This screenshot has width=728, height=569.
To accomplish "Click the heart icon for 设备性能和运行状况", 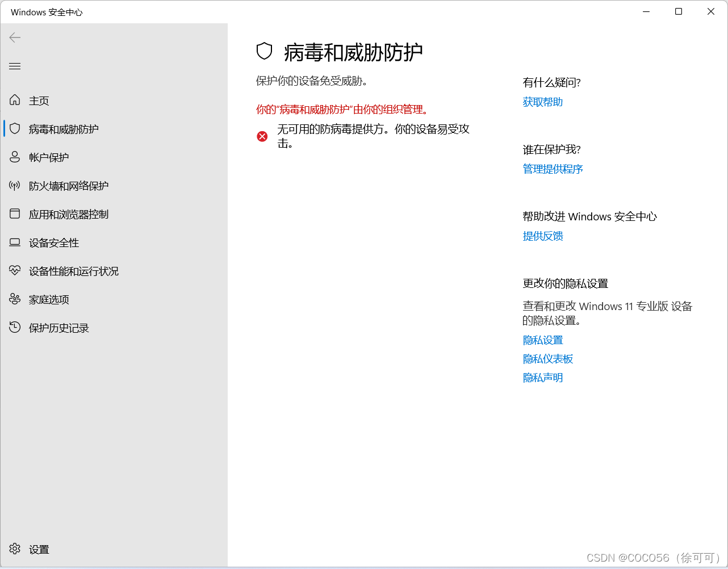I will point(15,271).
